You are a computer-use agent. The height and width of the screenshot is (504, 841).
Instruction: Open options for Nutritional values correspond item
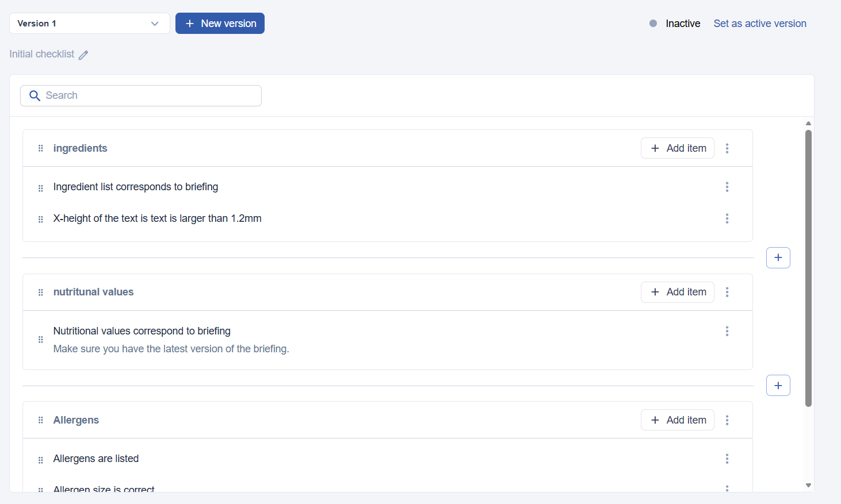coord(727,331)
